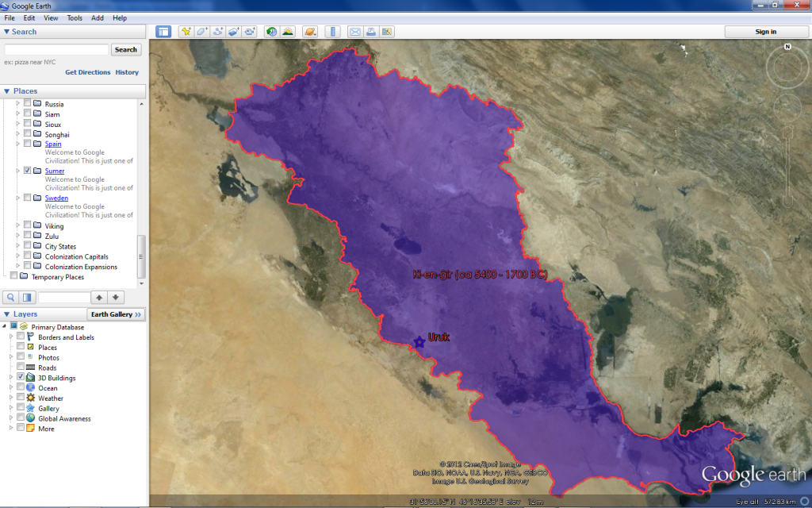Open the Help menu
812x508 pixels.
coord(120,17)
